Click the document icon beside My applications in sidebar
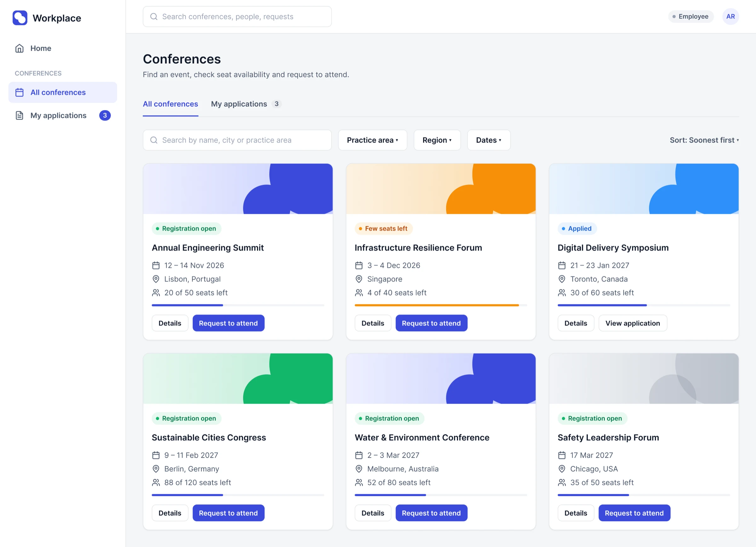756x547 pixels. (x=19, y=116)
